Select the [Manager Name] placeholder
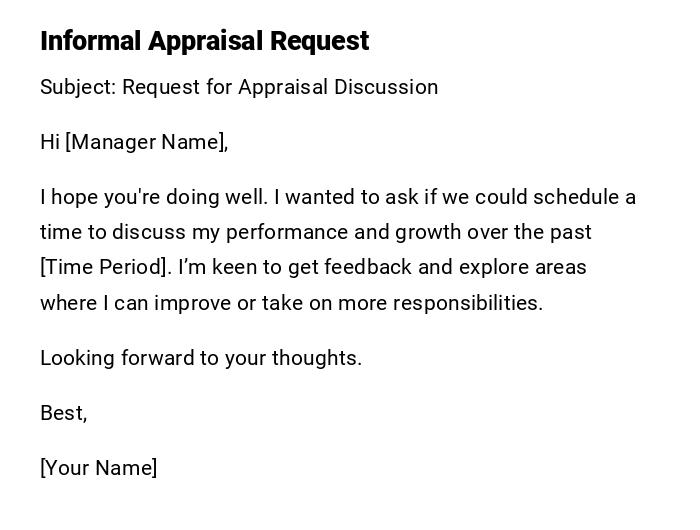The width and height of the screenshot is (700, 530). pyautogui.click(x=146, y=142)
